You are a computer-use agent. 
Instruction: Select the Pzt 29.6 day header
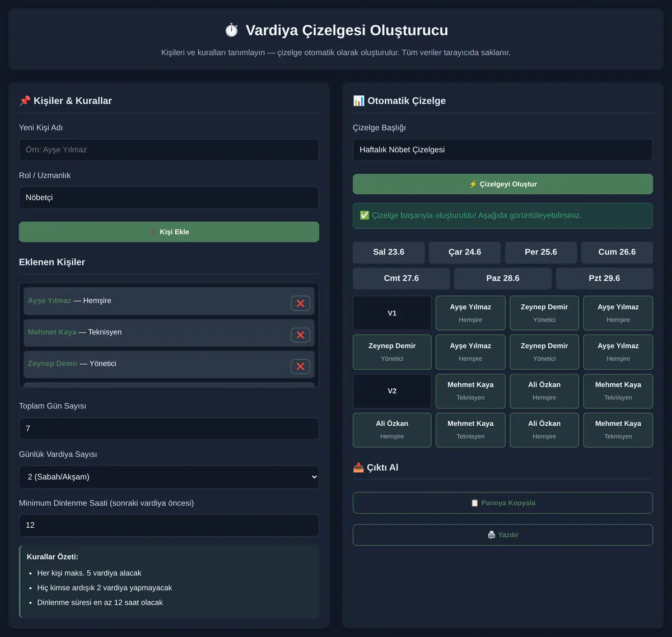click(604, 278)
